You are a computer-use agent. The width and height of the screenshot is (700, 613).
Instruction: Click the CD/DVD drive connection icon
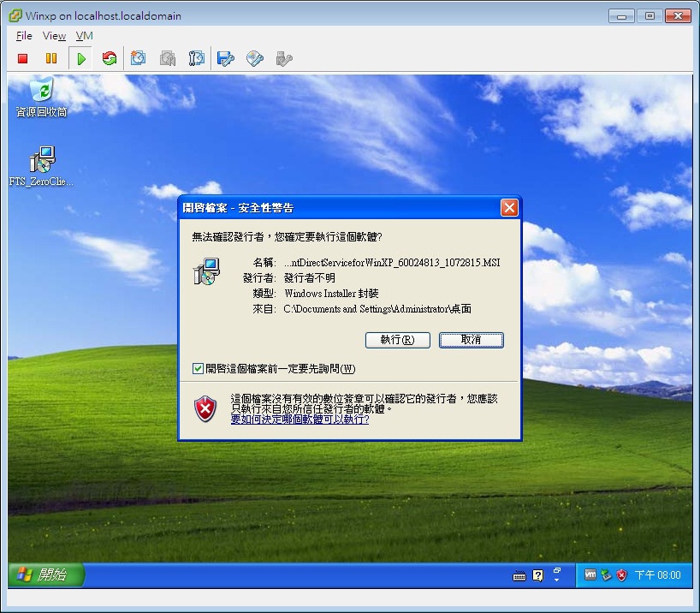[255, 58]
